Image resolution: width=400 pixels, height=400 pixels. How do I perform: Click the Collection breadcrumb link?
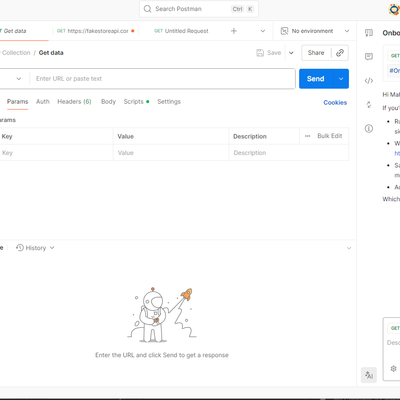(x=16, y=53)
